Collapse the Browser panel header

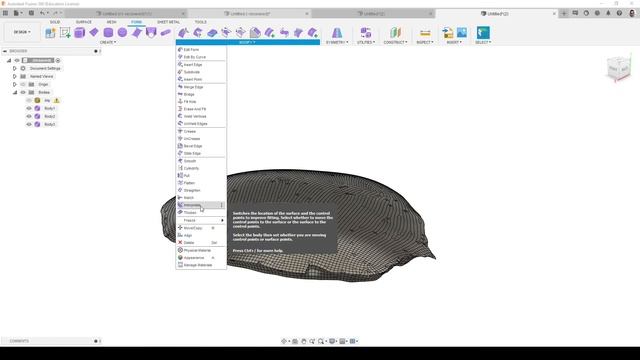click(x=5, y=51)
